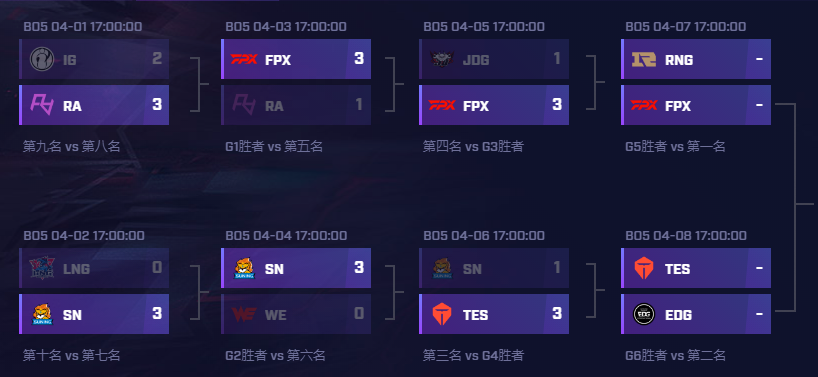The image size is (818, 377).
Task: Click the 第九名 vs 第八名 label
Action: [x=71, y=147]
